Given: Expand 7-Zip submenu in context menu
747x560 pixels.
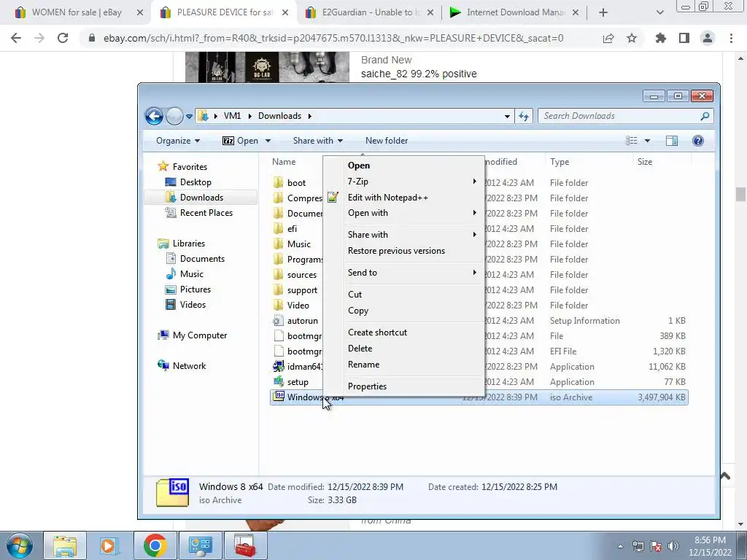Looking at the screenshot, I should point(404,182).
